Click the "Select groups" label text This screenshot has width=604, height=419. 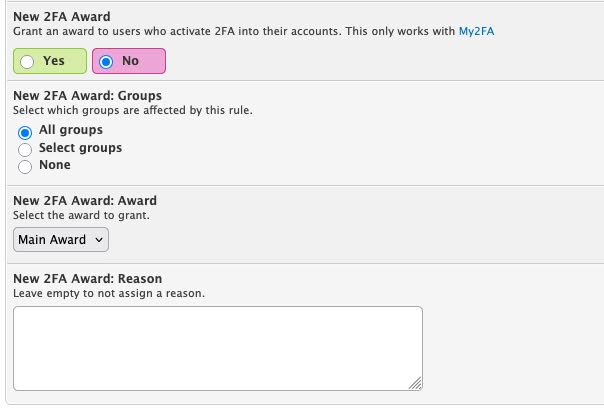[x=81, y=148]
